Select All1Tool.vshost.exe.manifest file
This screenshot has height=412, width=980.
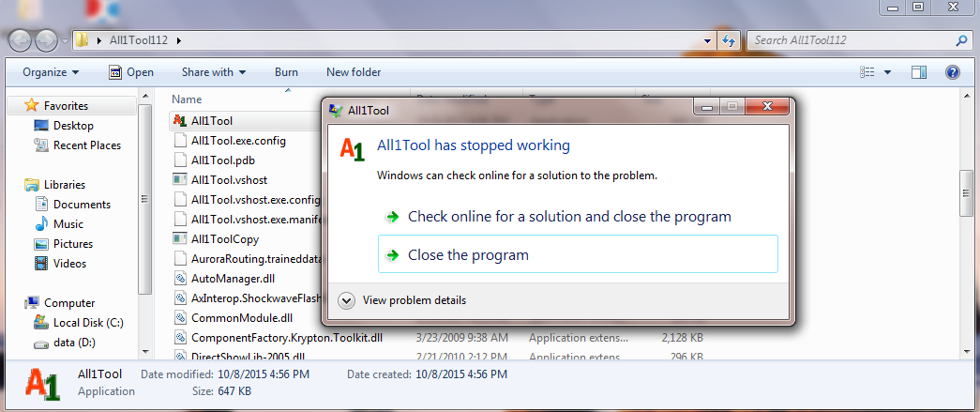point(256,220)
